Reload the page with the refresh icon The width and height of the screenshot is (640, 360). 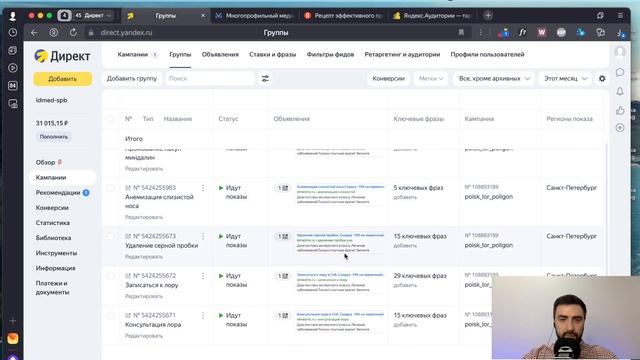click(73, 33)
